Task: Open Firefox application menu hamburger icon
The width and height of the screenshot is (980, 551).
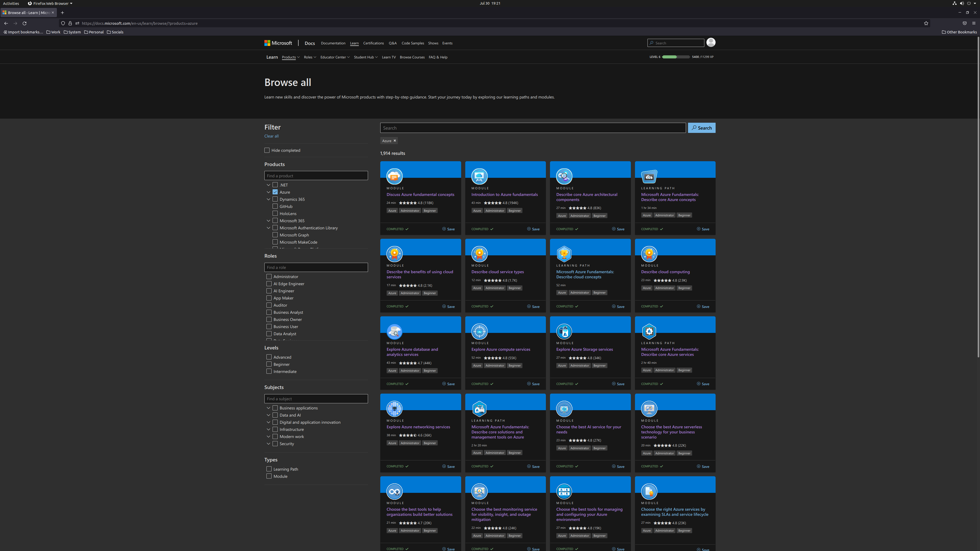Action: click(974, 23)
